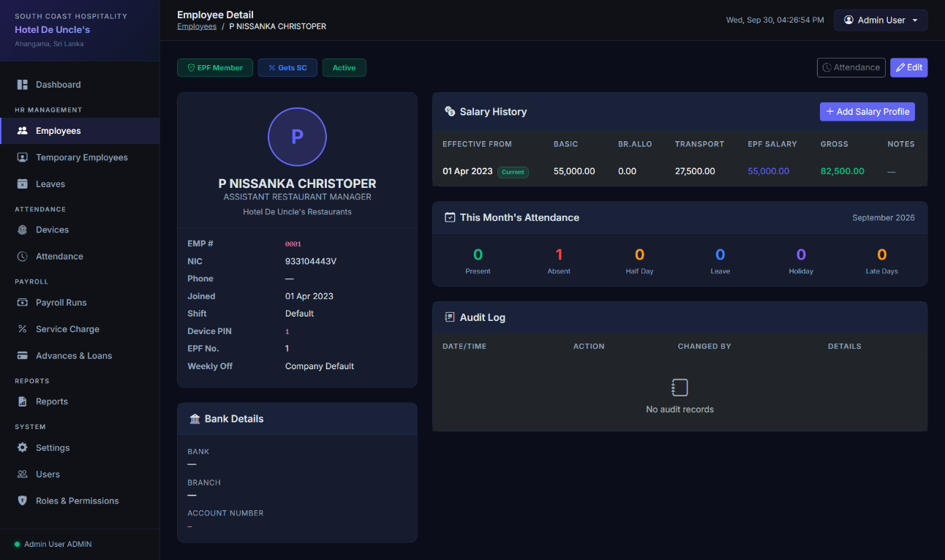The image size is (945, 560).
Task: Go to Leaves in sidebar menu
Action: 80,184
